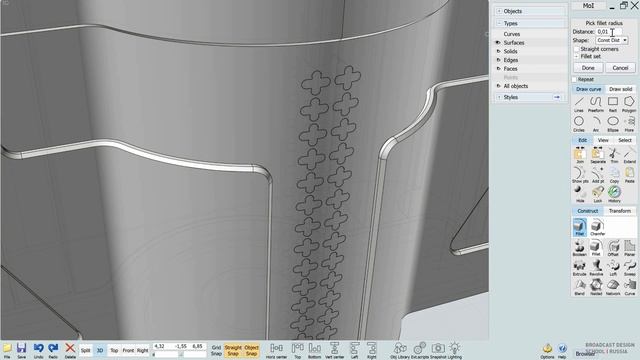Viewport: 640px width, 360px height.
Task: Click the Styles arrow menu
Action: 557,97
